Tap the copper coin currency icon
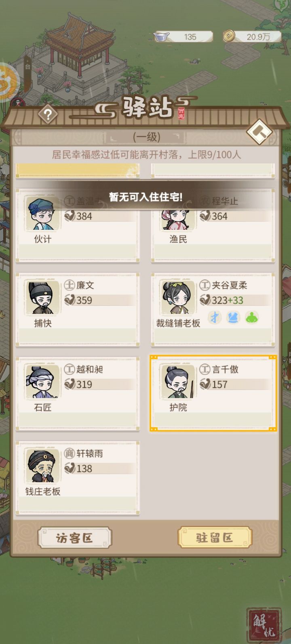Image resolution: width=291 pixels, height=644 pixels. (229, 36)
